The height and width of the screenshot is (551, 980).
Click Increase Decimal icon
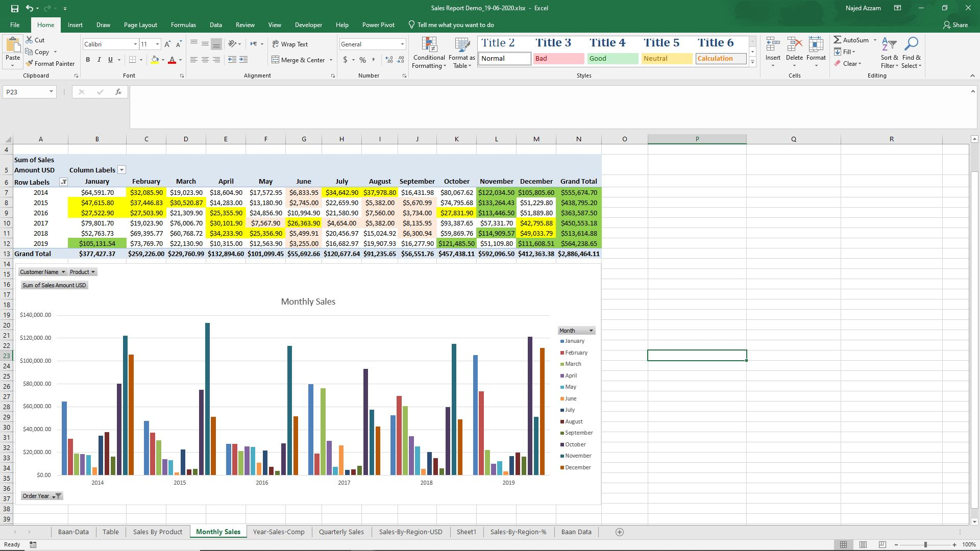[389, 60]
